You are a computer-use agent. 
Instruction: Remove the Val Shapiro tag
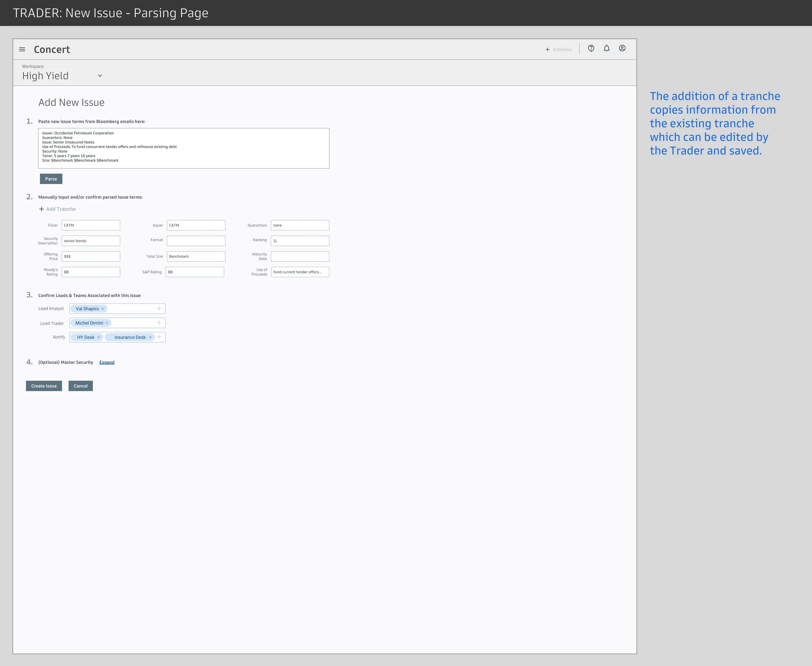pos(103,309)
